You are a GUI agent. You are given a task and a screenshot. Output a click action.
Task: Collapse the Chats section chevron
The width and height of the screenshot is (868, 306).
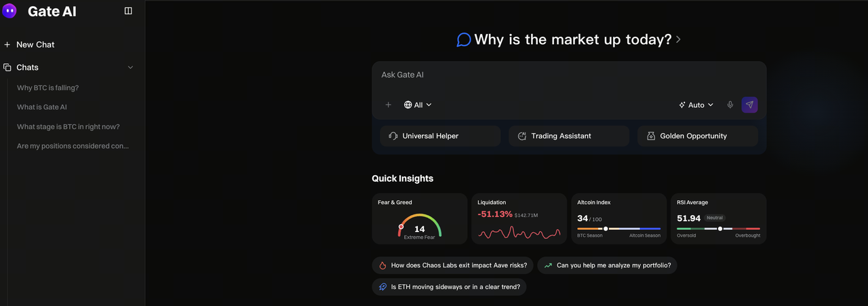click(131, 67)
